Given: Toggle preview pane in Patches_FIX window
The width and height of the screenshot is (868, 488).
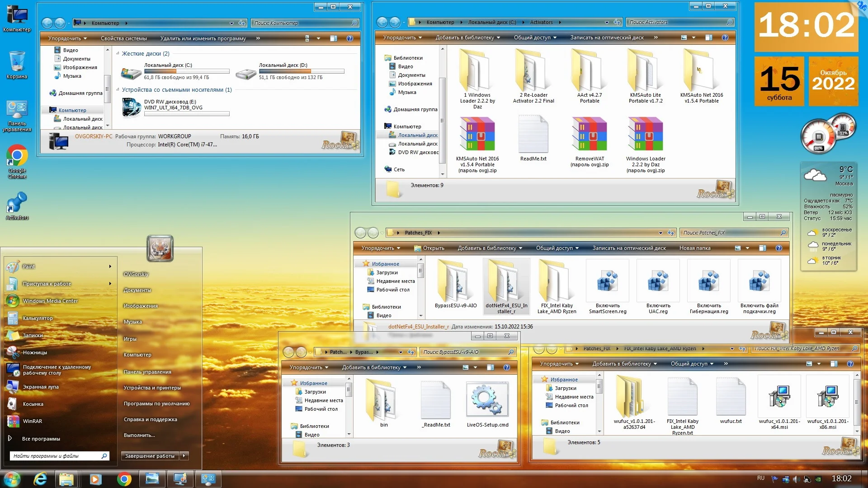Looking at the screenshot, I should pos(762,248).
